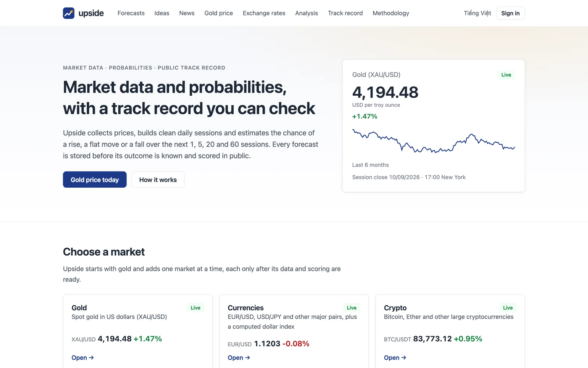Switch language to Tiếng Việt
The image size is (588, 368).
click(477, 13)
